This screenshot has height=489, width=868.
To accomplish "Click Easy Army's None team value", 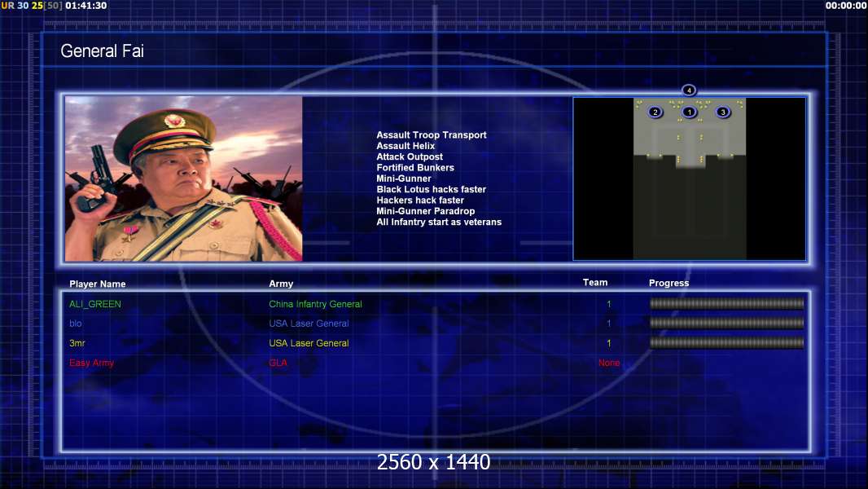I will (608, 363).
